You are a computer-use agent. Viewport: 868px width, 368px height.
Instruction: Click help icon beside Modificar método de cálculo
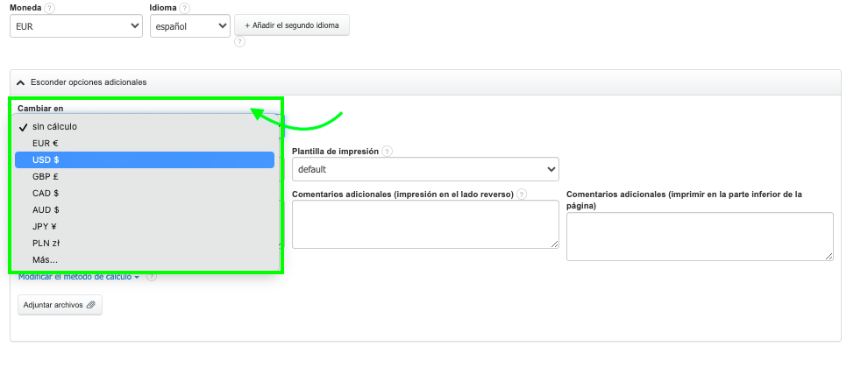point(152,277)
